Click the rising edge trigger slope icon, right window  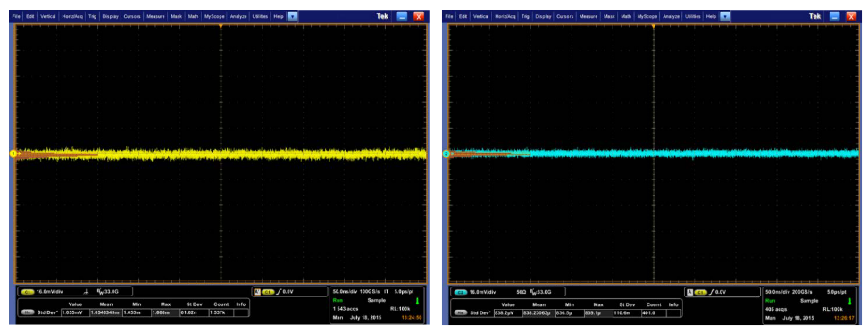(712, 292)
